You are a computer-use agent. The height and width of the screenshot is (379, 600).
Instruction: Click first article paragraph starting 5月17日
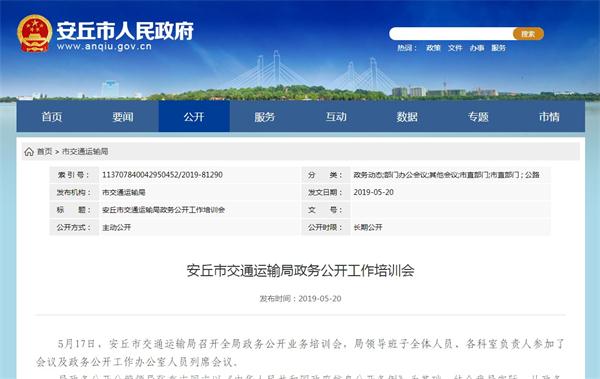pos(300,353)
